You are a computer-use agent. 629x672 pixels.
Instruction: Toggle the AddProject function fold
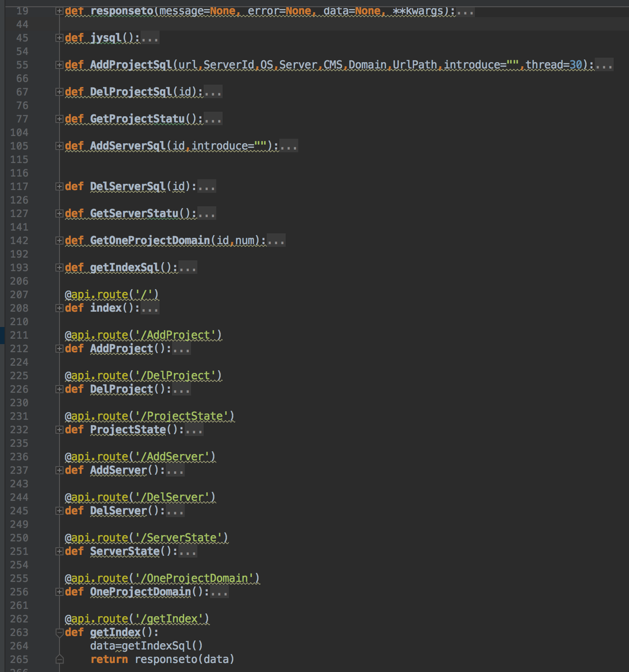click(x=59, y=349)
